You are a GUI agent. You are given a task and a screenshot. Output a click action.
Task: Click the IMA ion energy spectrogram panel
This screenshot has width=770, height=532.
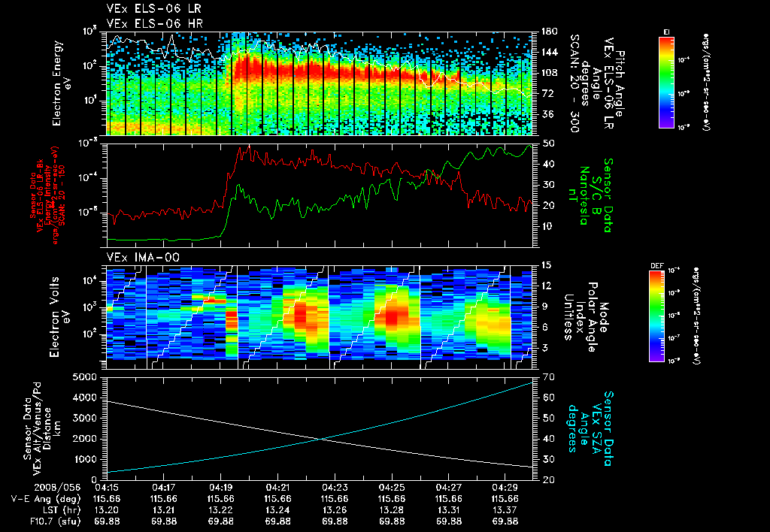click(x=319, y=317)
